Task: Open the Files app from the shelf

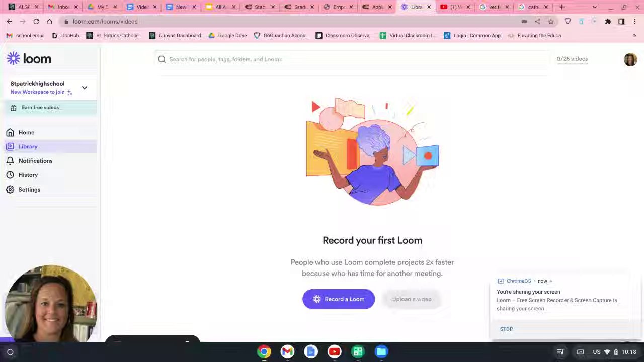Action: click(381, 352)
